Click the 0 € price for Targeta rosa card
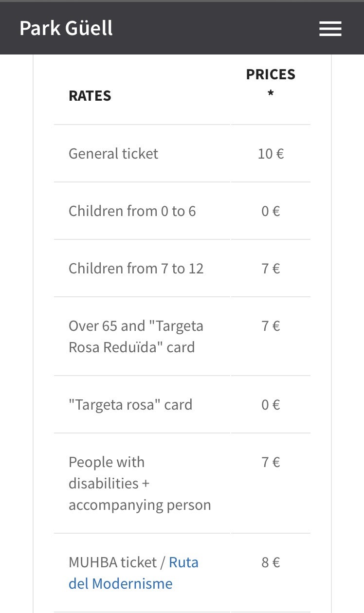 (x=271, y=405)
